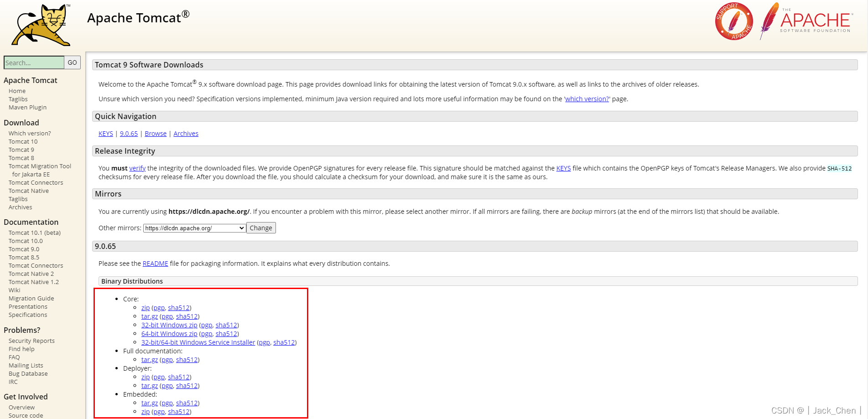Open the Source code sidebar link
Screen dimensions: 868x419
point(26,416)
